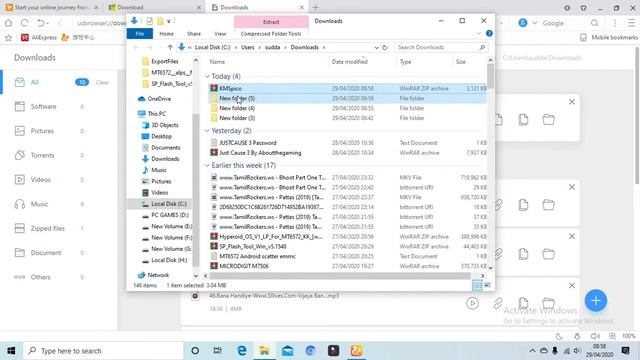The width and height of the screenshot is (640, 360).
Task: Click Type here to search box
Action: pyautogui.click(x=103, y=351)
